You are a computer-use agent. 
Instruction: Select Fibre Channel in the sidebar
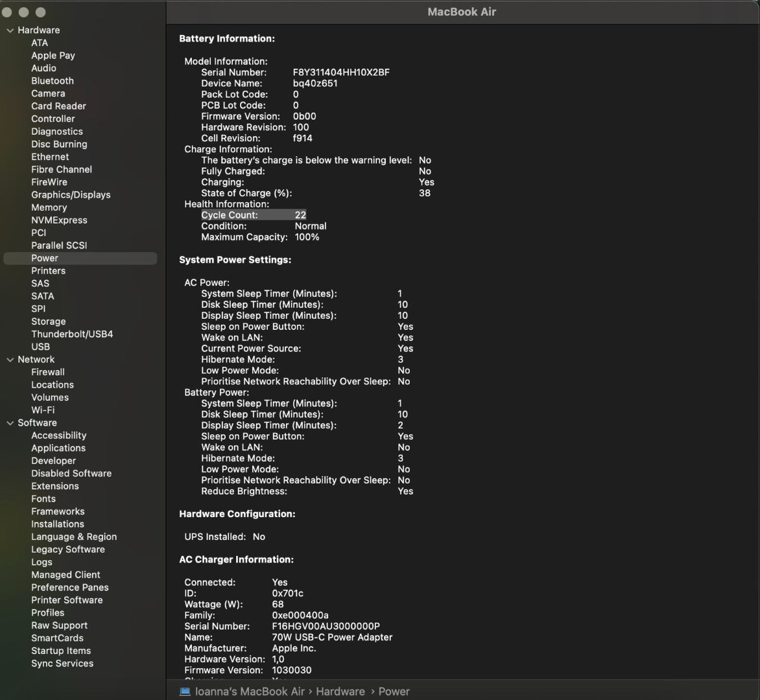tap(62, 170)
